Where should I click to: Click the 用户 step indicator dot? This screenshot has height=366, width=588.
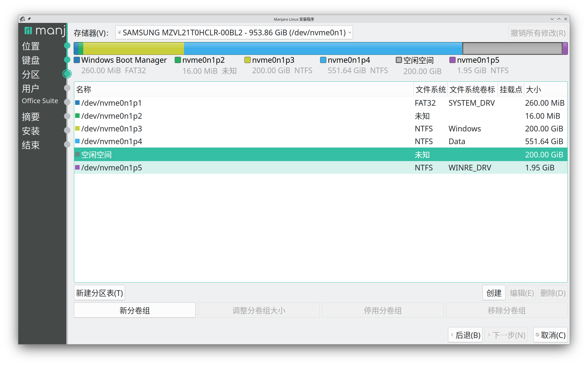coord(67,88)
